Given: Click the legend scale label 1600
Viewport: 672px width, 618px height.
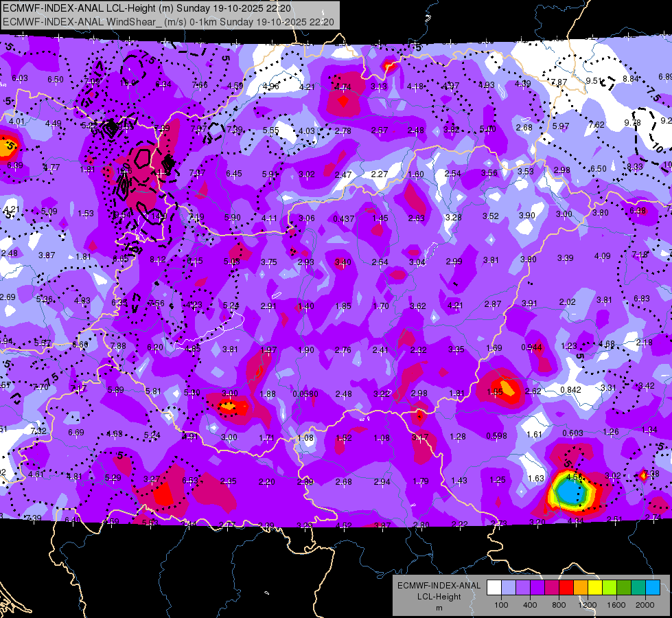Looking at the screenshot, I should click(616, 605).
